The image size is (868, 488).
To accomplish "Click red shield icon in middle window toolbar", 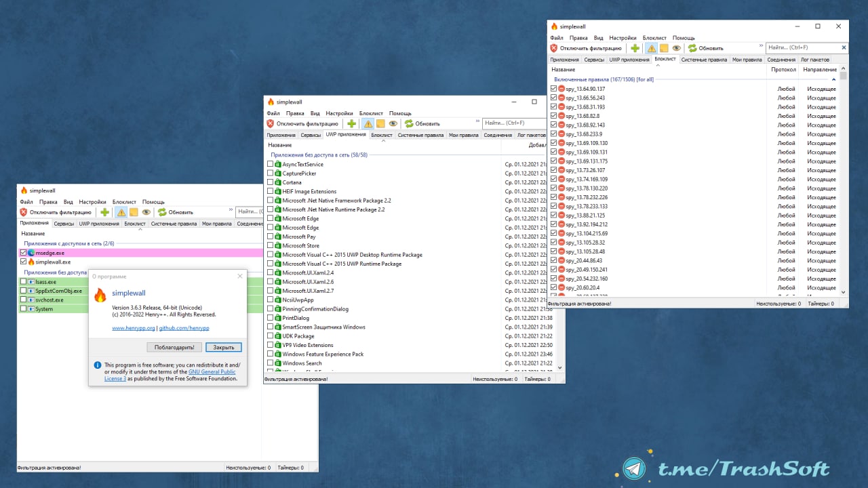I will (x=270, y=123).
